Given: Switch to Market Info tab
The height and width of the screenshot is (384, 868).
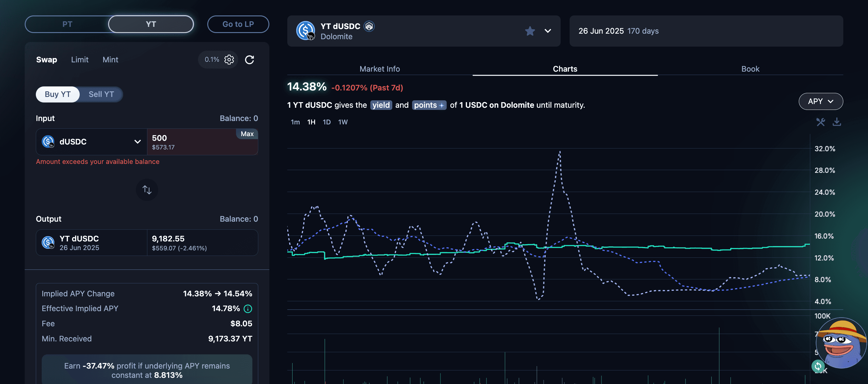Looking at the screenshot, I should (x=379, y=69).
